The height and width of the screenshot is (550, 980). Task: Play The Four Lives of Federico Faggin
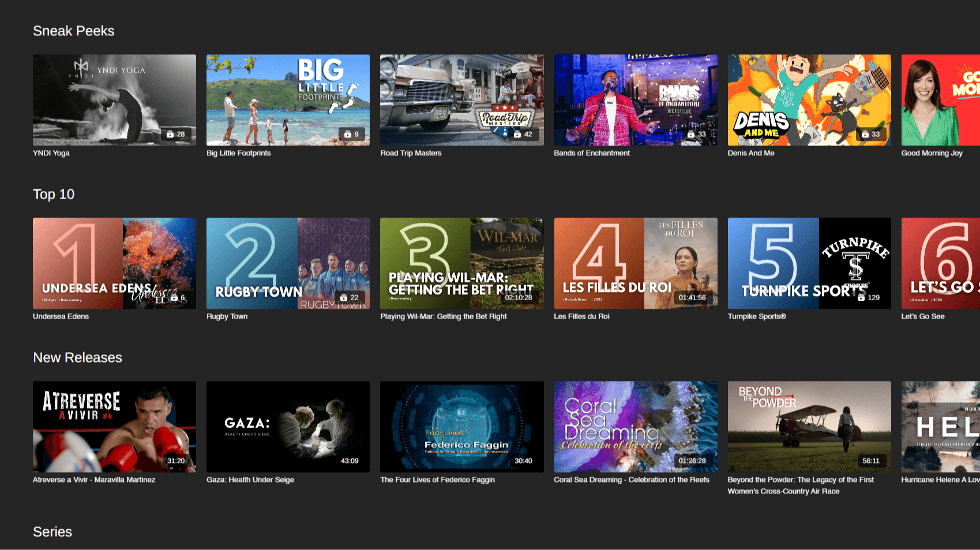(461, 426)
